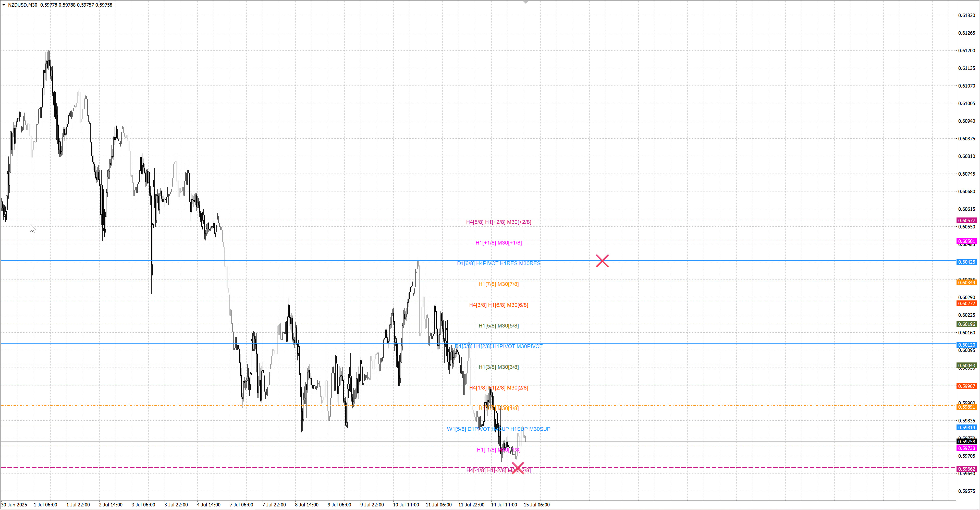Click the NZDUSD,M30 chart title text
Screen dimensions: 980x510
(22, 5)
